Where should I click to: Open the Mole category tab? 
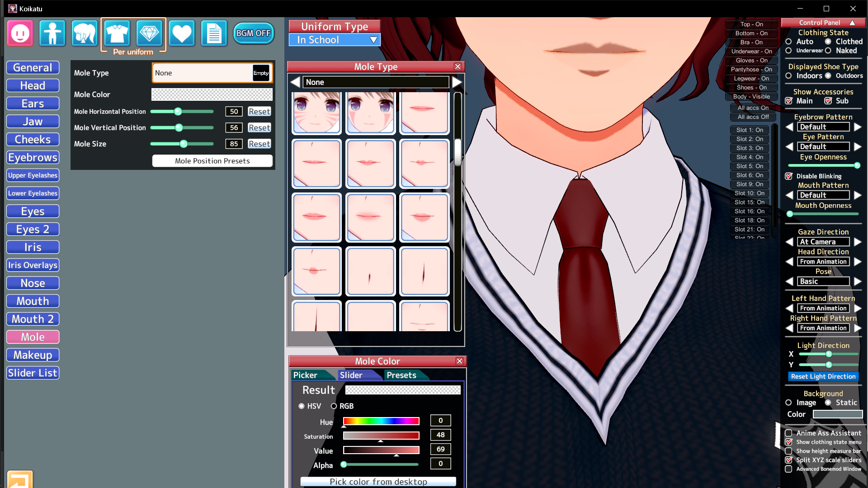33,337
